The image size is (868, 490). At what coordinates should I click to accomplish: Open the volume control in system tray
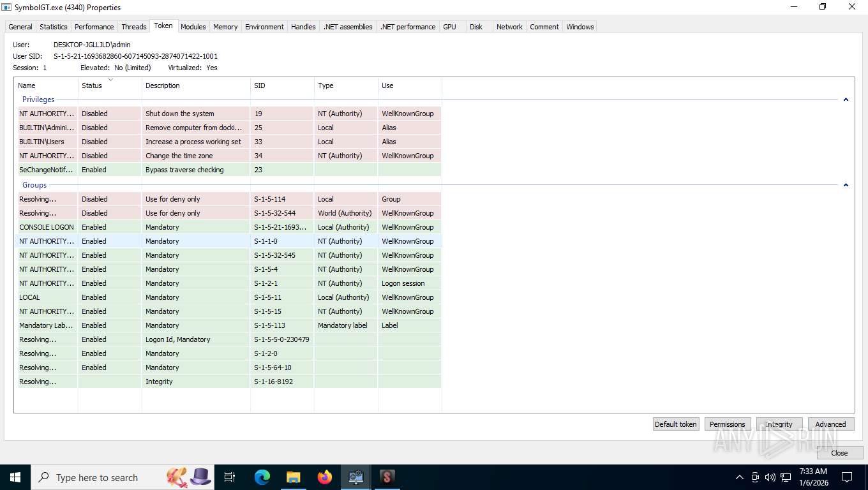[770, 477]
